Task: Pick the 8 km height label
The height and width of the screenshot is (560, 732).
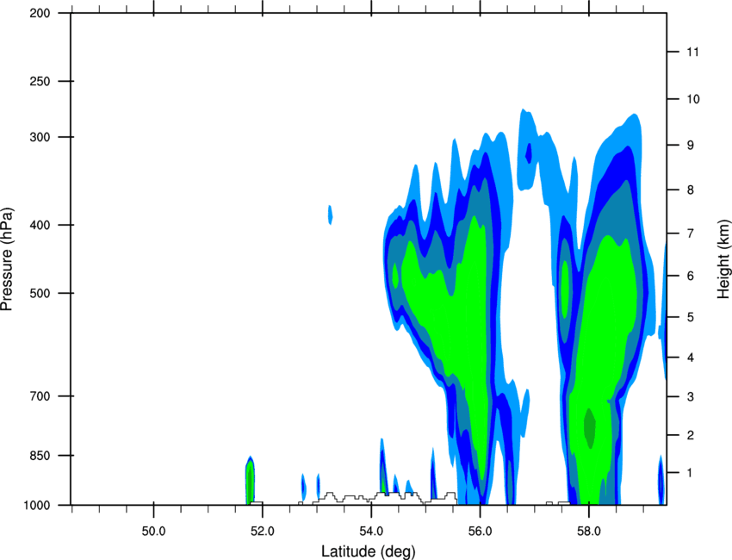Action: (x=691, y=190)
